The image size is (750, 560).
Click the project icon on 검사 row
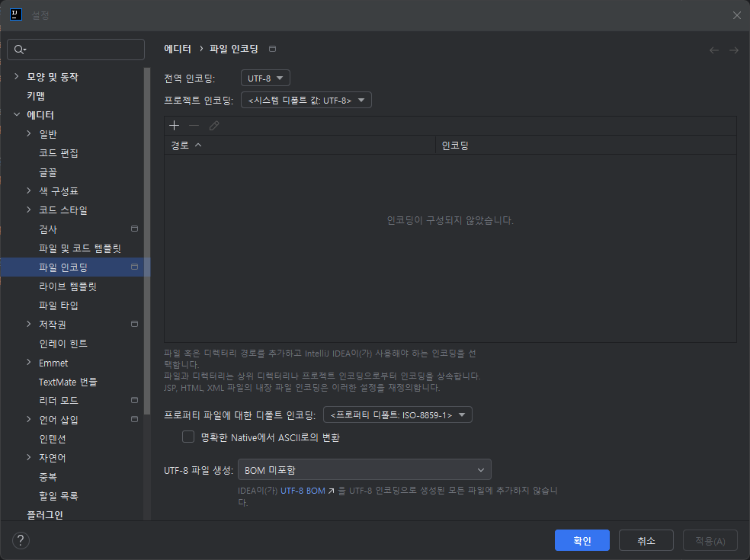tap(134, 229)
